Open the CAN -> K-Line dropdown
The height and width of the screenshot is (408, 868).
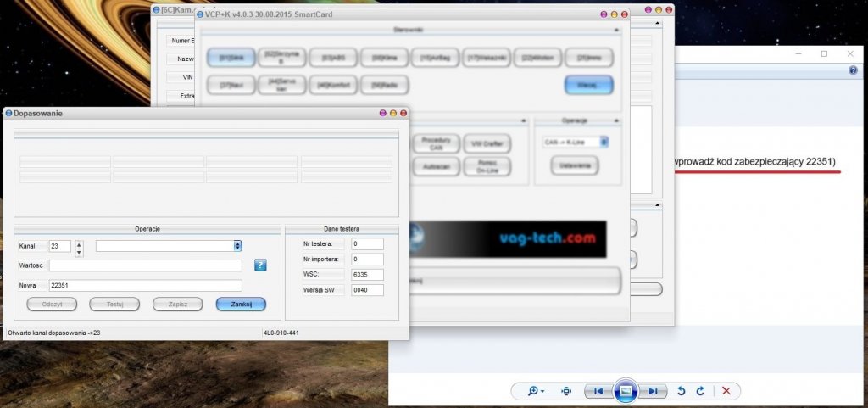(604, 143)
